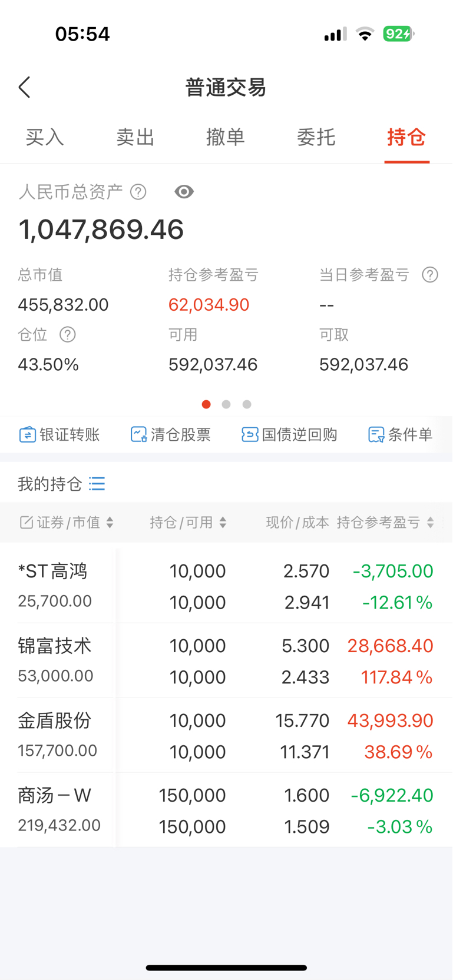Tap the Wi-Fi icon in status bar
Screen dimensions: 453x980
point(365,34)
